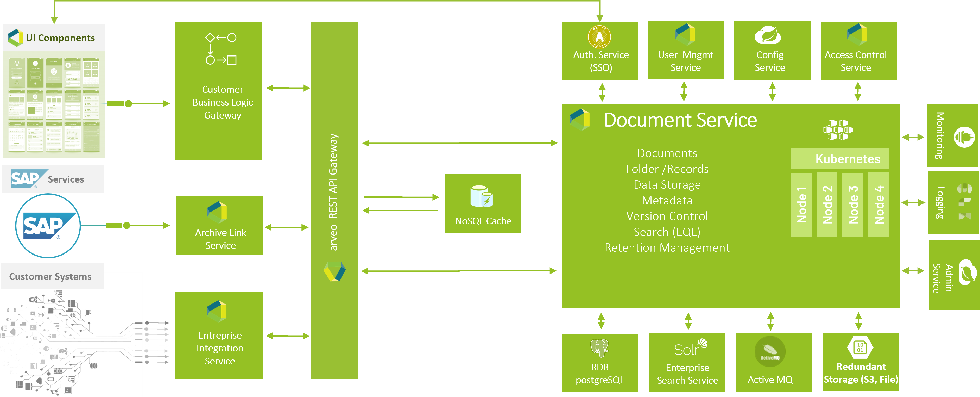Click the Prometheus flame icon in Monitoring

(964, 137)
